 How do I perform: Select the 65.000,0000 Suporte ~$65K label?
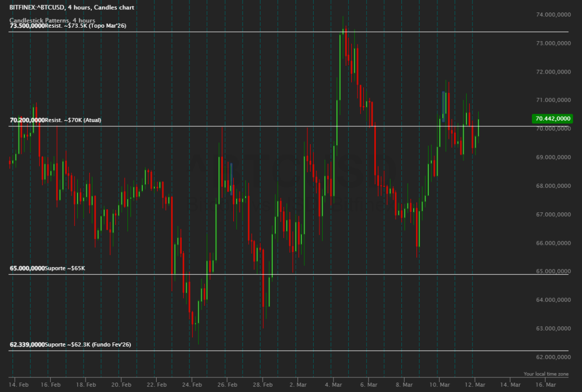pos(47,268)
